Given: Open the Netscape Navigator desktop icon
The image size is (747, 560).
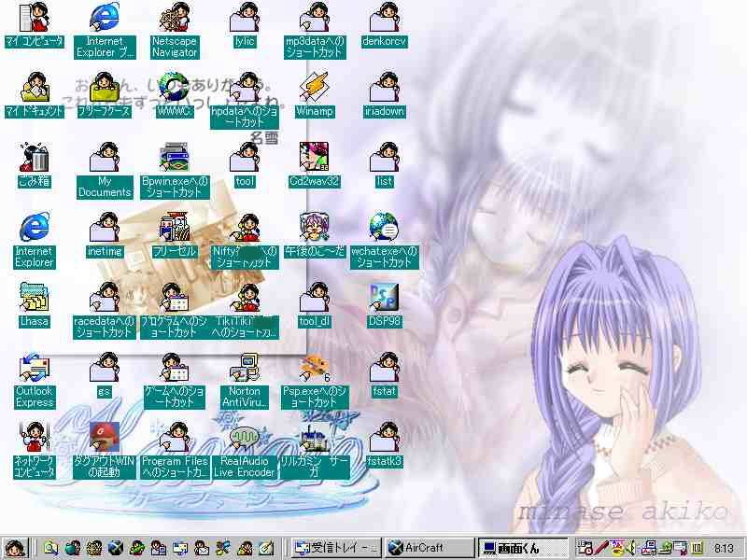Looking at the screenshot, I should pos(175,19).
